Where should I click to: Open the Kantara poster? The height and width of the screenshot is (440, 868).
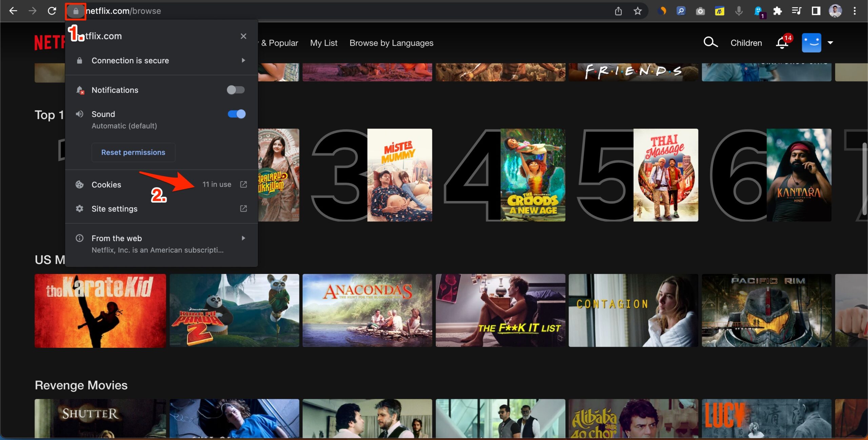coord(799,175)
